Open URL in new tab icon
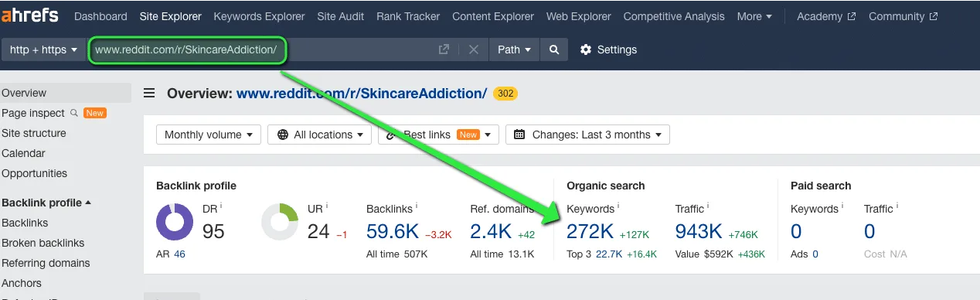This screenshot has height=300, width=980. (x=444, y=49)
